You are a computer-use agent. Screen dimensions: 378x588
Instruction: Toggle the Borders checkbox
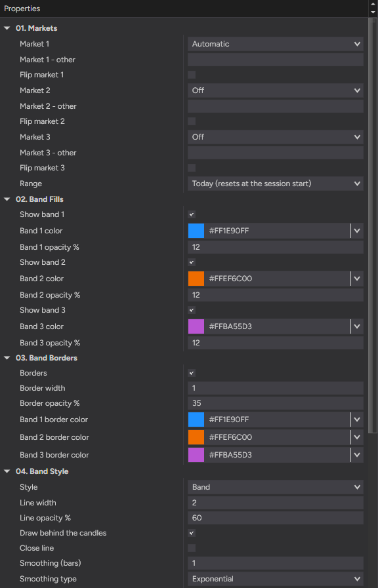(192, 373)
